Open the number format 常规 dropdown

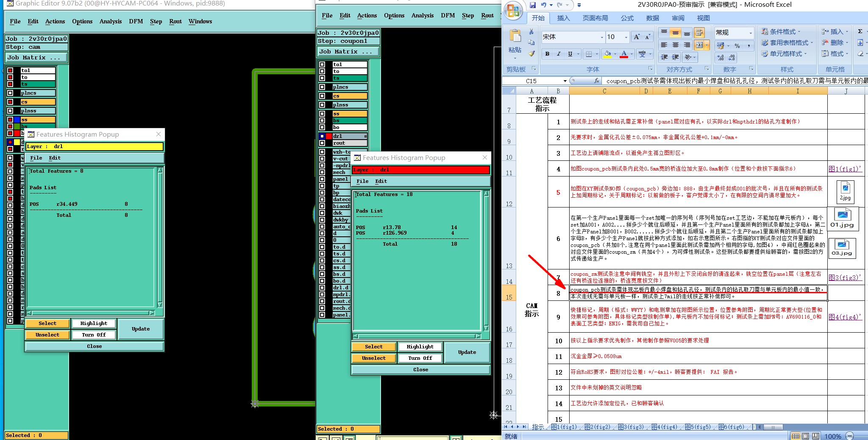751,33
